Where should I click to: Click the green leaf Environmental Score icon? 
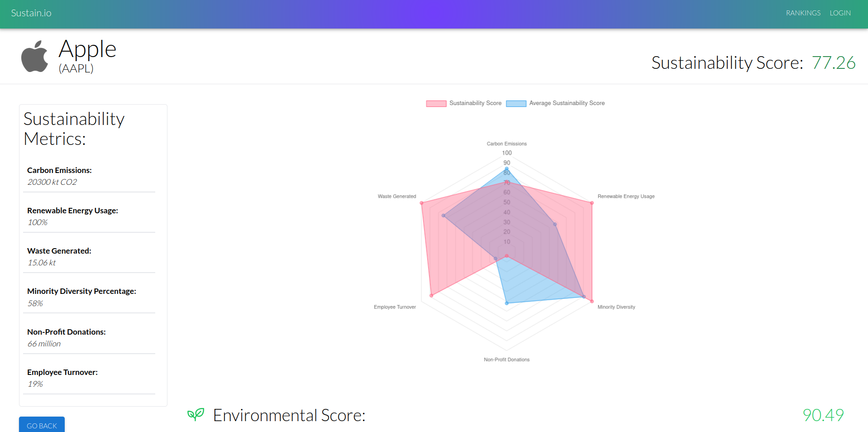coord(196,414)
